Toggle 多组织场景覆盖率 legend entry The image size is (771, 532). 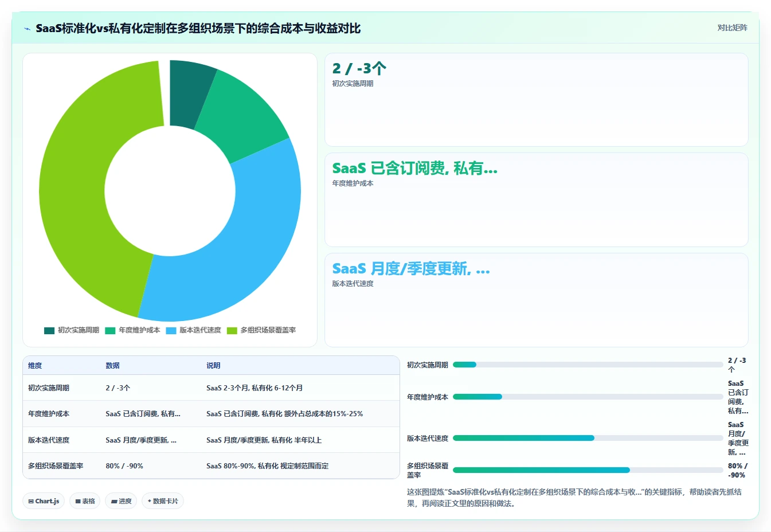click(x=261, y=330)
